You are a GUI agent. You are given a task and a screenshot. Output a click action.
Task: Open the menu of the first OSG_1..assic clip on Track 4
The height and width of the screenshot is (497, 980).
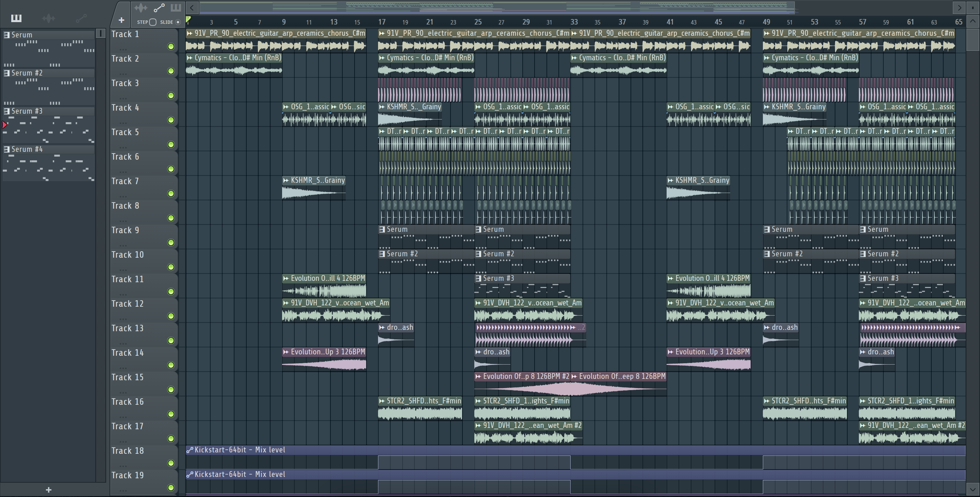tap(286, 107)
